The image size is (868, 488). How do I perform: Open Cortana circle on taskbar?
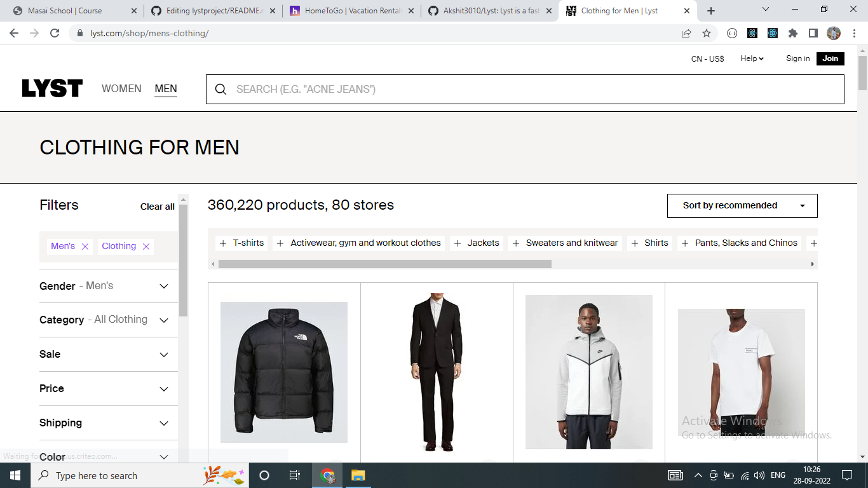[264, 475]
